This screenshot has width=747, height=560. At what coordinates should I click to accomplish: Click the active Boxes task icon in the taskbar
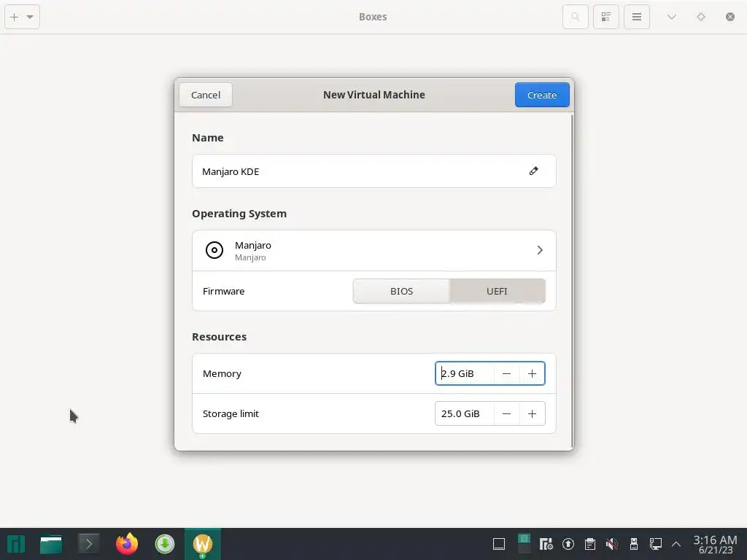(203, 544)
